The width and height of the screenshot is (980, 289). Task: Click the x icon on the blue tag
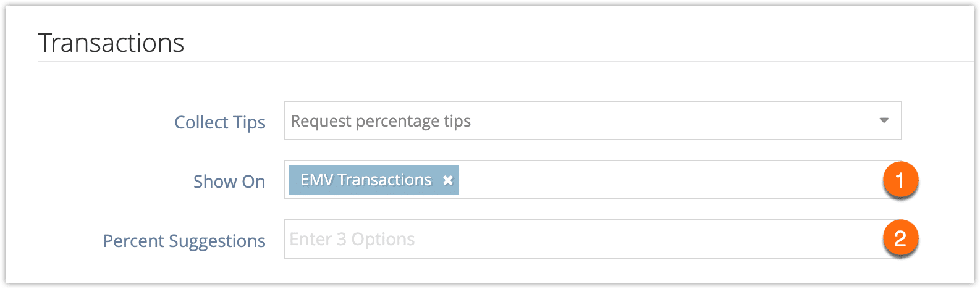click(448, 180)
